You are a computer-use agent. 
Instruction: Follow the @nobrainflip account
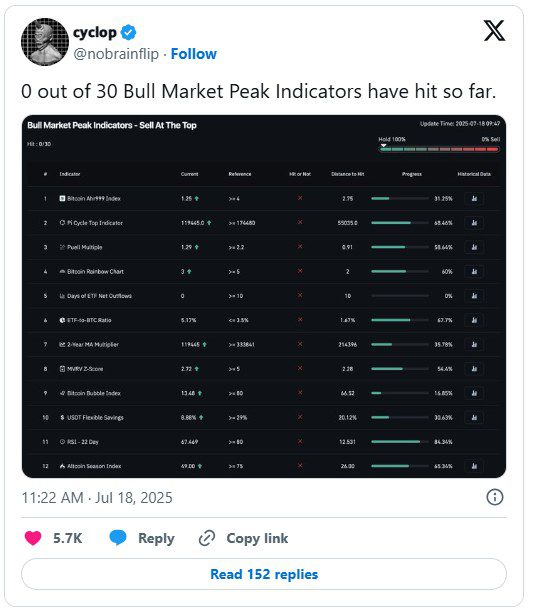coord(193,54)
